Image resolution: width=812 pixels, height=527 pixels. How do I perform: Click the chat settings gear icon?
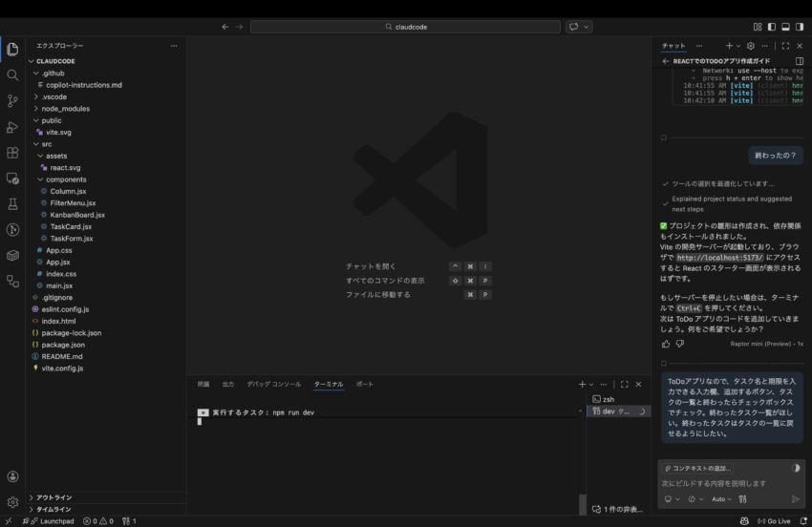(750, 46)
